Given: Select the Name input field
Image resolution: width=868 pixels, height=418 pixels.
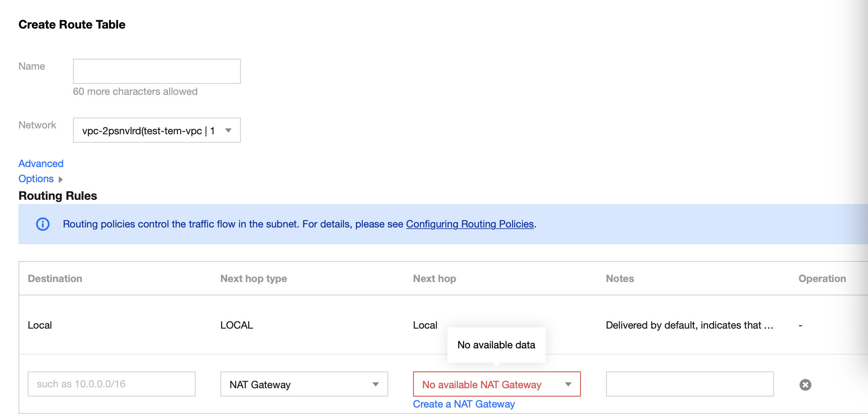Looking at the screenshot, I should click(x=157, y=71).
